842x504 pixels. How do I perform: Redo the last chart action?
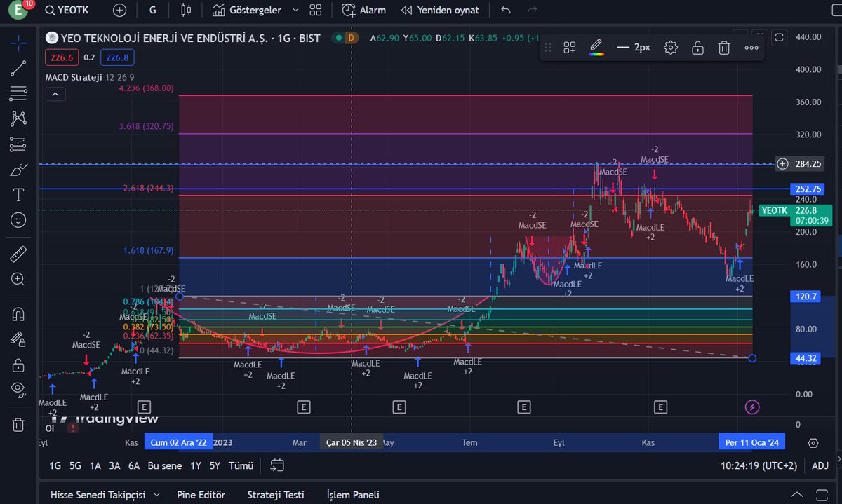click(x=532, y=11)
